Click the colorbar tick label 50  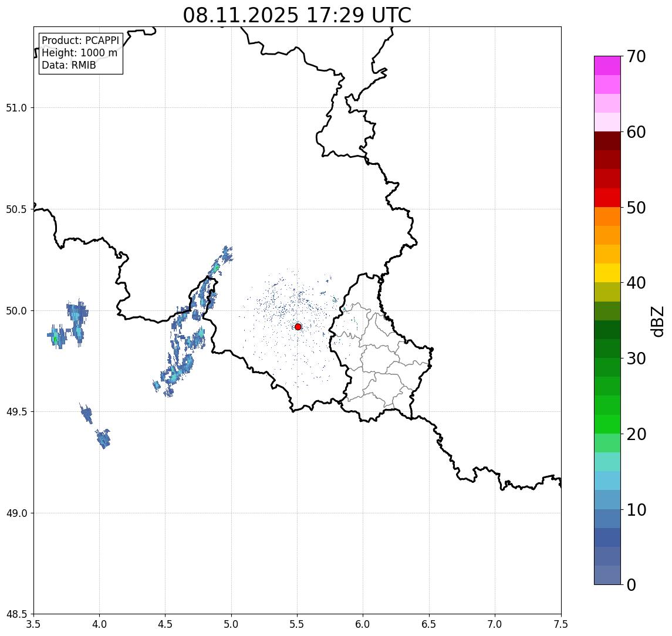636,208
